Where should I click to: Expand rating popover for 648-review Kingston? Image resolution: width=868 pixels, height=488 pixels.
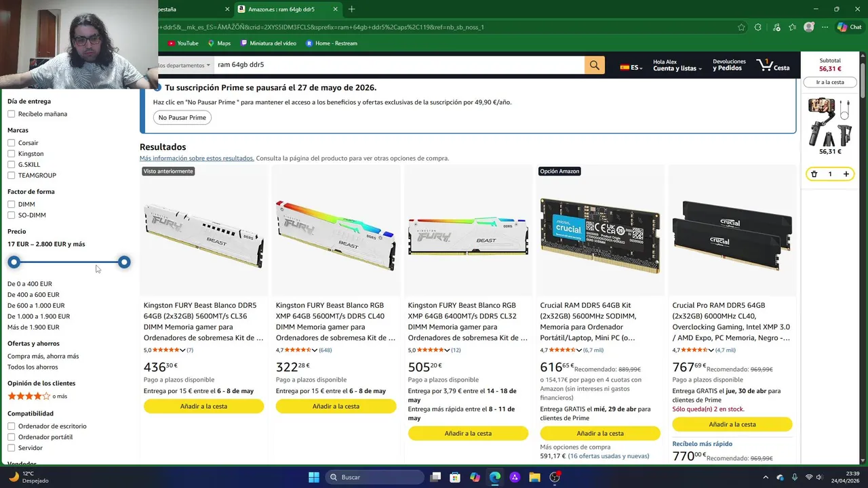[x=315, y=350]
